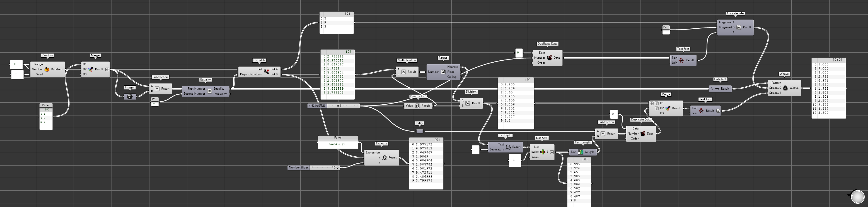Screen dimensions: 868x207
Task: Click the Gate Not icon
Action: (717, 89)
